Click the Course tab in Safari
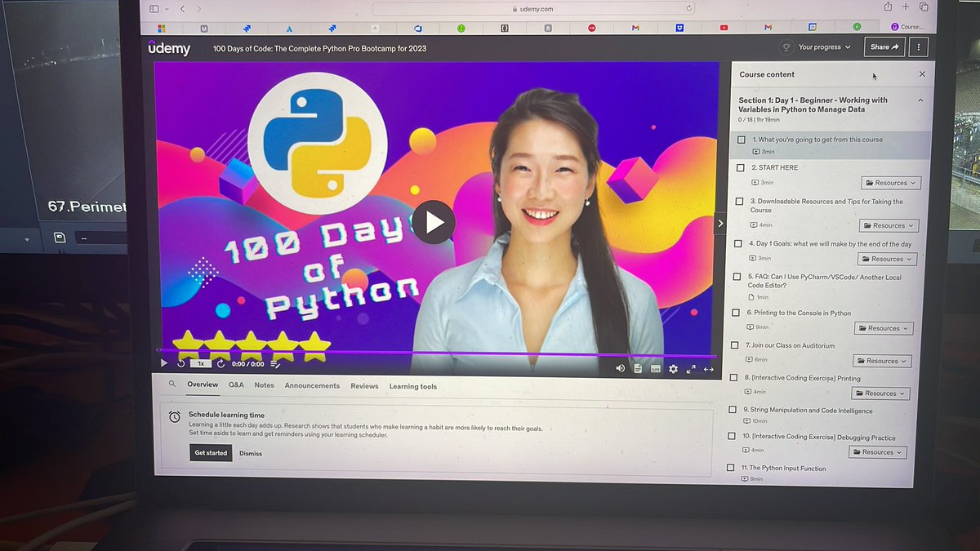This screenshot has width=980, height=551. (x=908, y=27)
